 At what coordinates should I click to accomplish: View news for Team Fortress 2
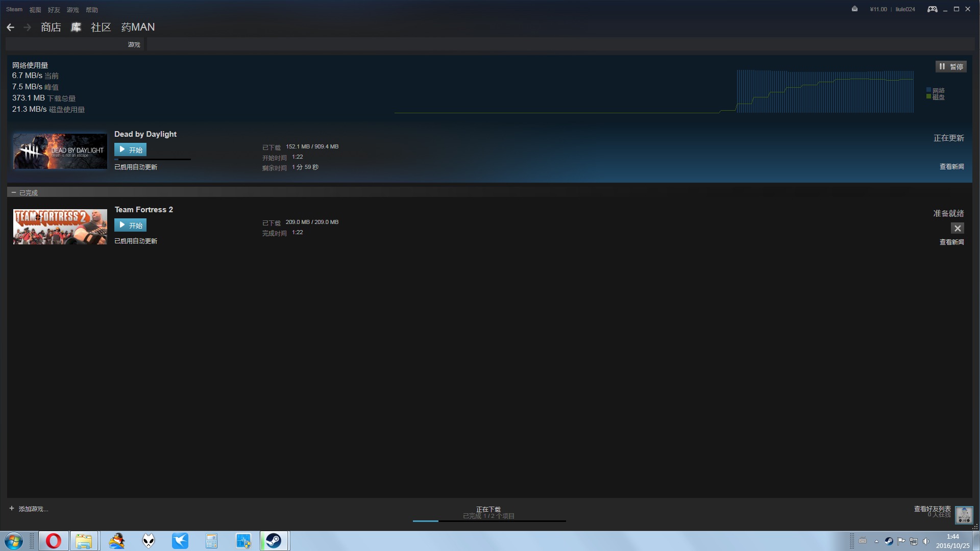pyautogui.click(x=952, y=242)
